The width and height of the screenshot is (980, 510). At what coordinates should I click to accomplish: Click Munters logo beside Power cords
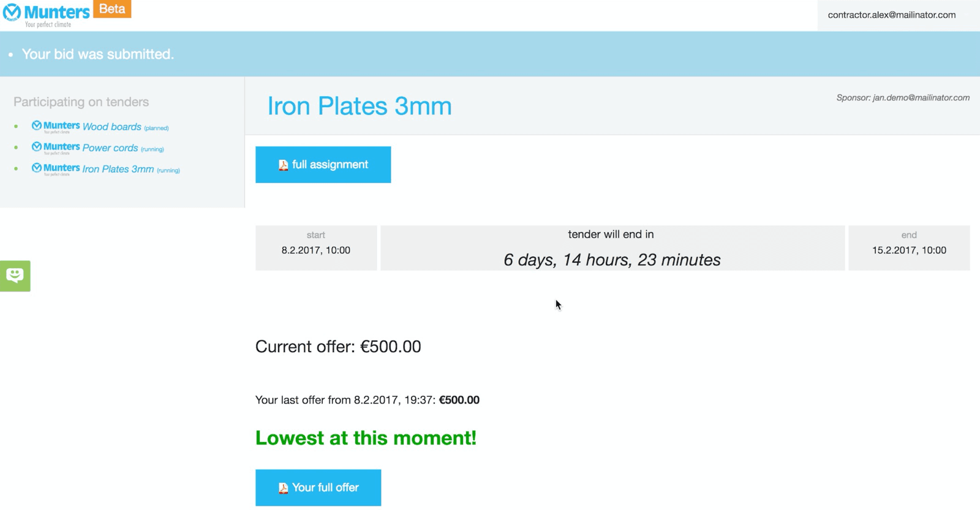click(56, 148)
